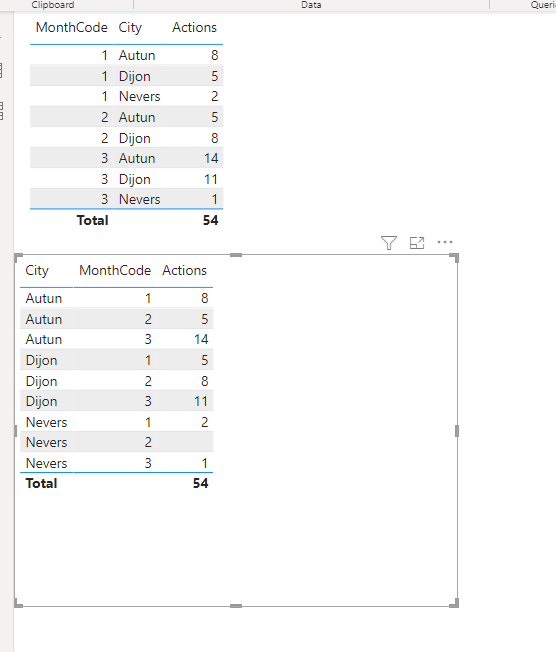The image size is (556, 652).
Task: Open the visual filter icon
Action: pos(389,243)
